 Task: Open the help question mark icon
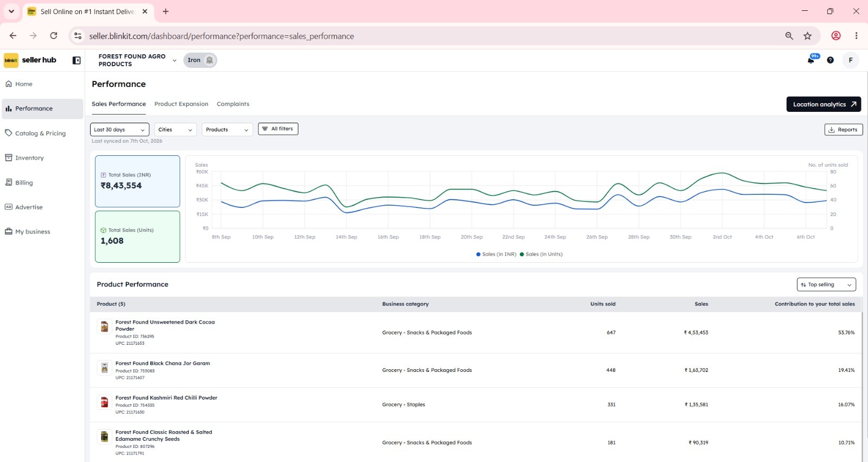tap(830, 60)
